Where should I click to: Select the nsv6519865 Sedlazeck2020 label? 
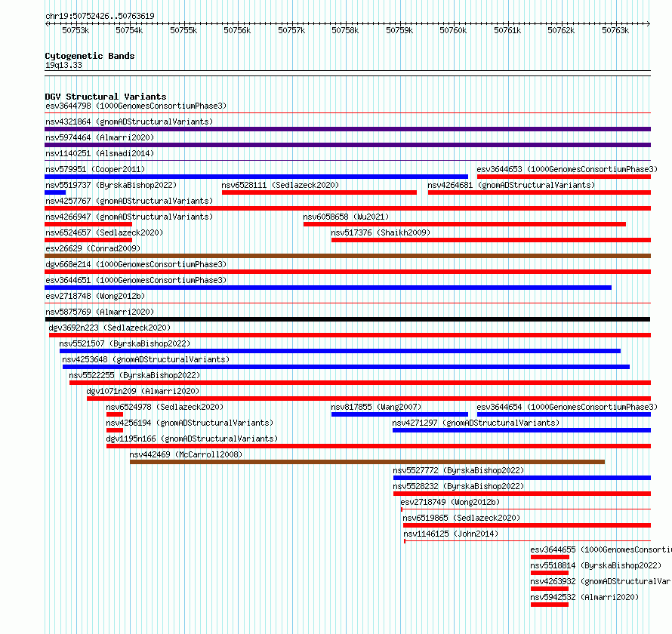pyautogui.click(x=461, y=518)
